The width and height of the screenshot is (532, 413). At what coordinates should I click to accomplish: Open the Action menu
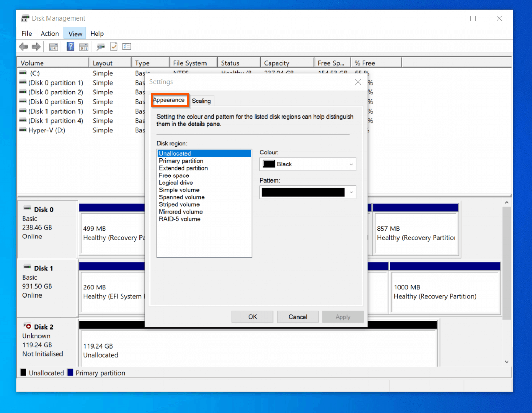point(50,34)
